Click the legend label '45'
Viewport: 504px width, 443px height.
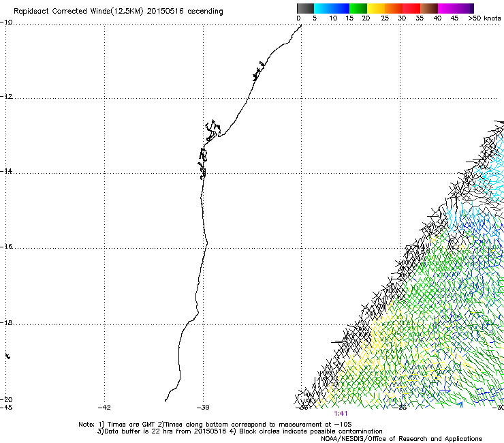point(454,18)
